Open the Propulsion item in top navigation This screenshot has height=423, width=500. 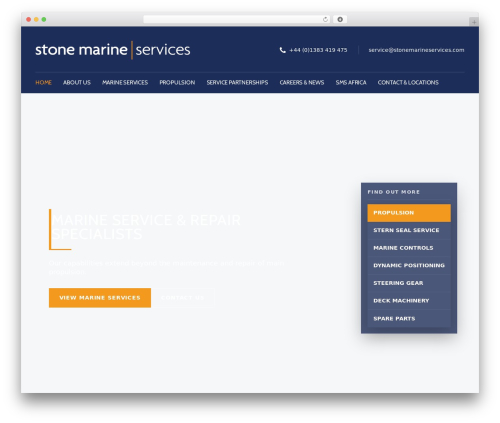[177, 82]
